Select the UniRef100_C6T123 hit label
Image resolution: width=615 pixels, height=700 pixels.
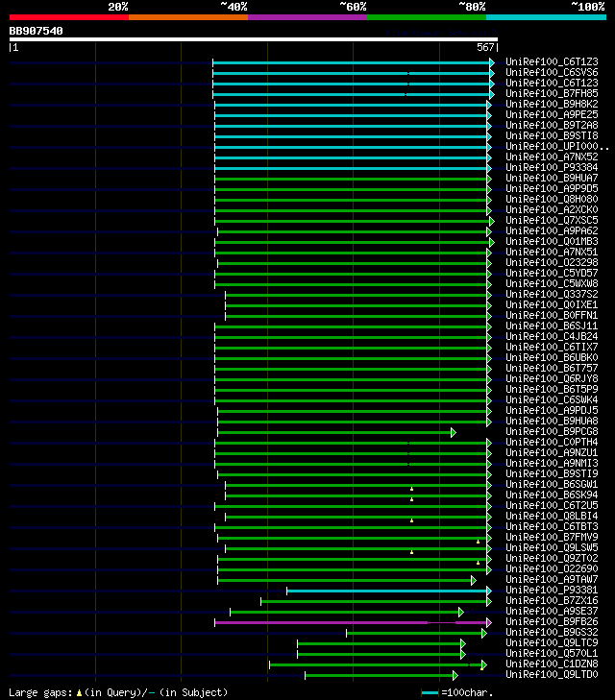click(552, 83)
